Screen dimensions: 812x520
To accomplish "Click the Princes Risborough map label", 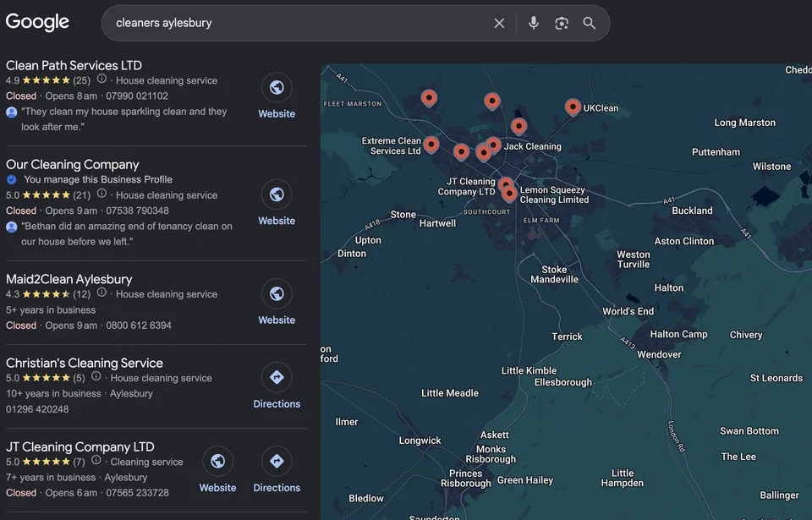I will pos(465,479).
